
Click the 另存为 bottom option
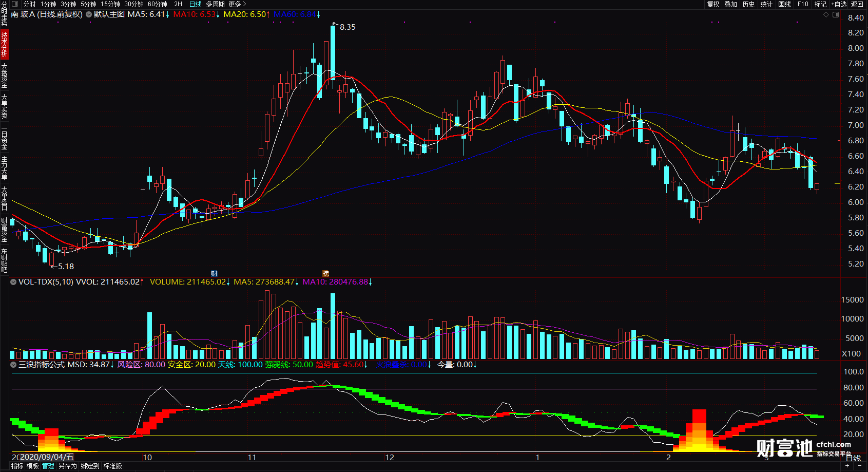[67, 466]
